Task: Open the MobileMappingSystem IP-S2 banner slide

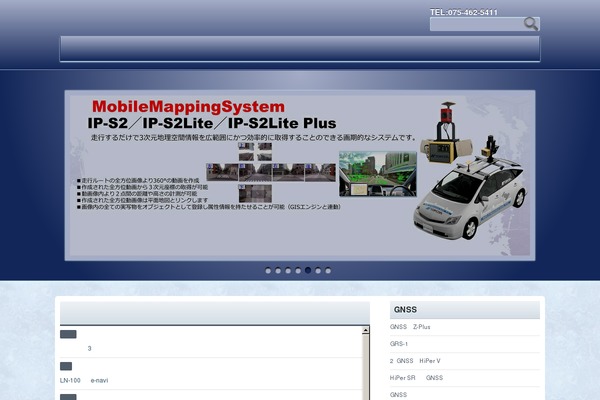Action: point(300,175)
